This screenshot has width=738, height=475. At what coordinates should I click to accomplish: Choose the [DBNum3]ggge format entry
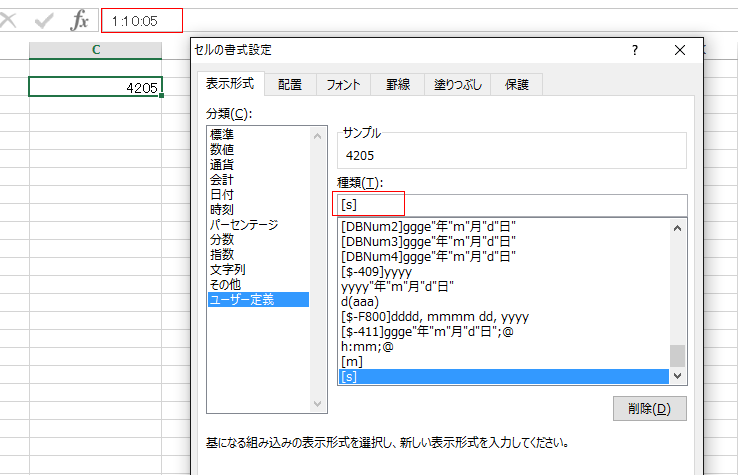tap(504, 242)
